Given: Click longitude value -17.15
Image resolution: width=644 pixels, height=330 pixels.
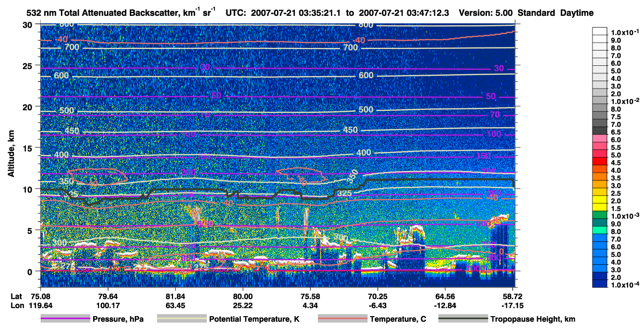Looking at the screenshot, I should click(512, 305).
